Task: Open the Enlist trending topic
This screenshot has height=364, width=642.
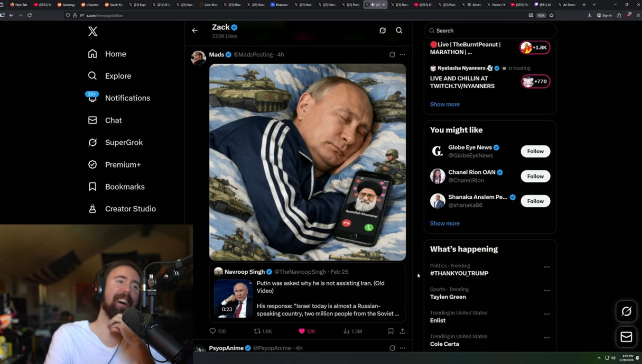Action: pos(438,320)
